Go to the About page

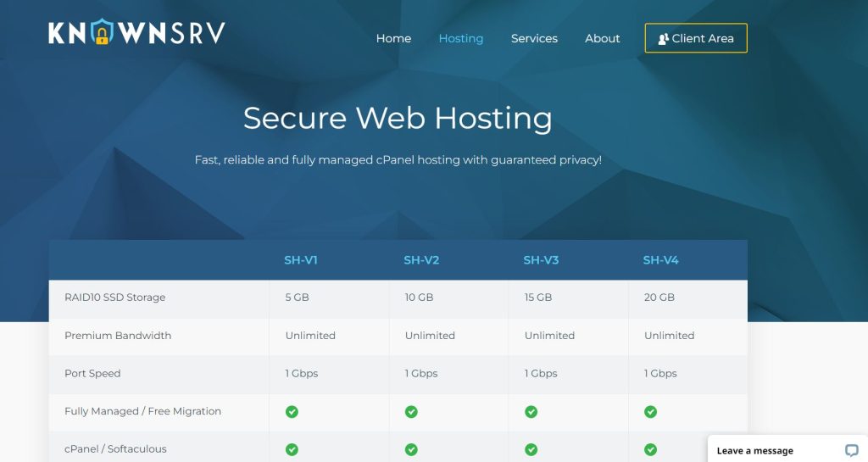point(602,38)
